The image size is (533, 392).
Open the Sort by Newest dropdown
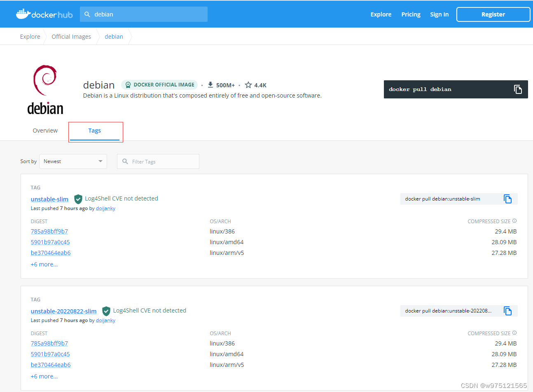[x=73, y=161]
